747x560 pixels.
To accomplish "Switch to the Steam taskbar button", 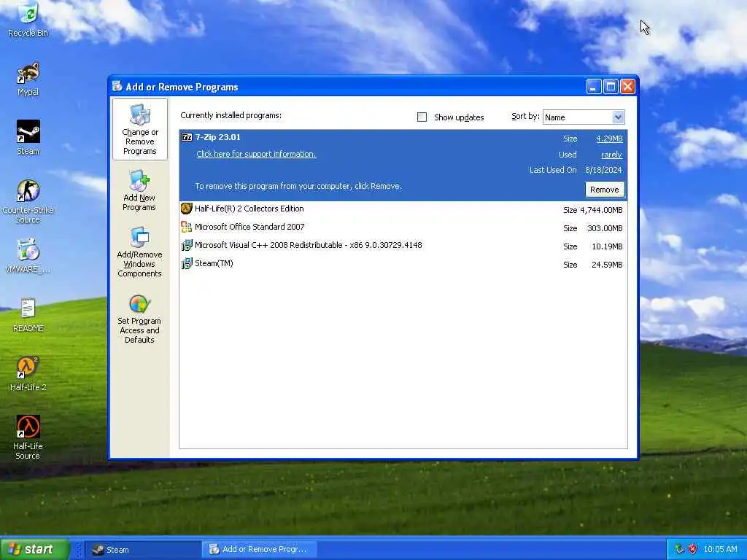I will 142,550.
